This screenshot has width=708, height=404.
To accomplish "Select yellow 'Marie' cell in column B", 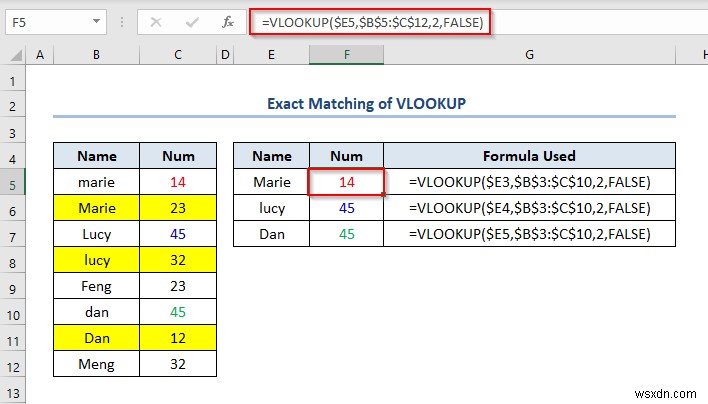I will pos(97,208).
